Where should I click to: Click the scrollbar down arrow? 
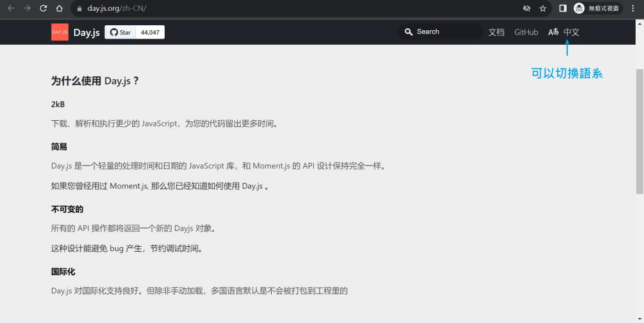[x=640, y=319]
